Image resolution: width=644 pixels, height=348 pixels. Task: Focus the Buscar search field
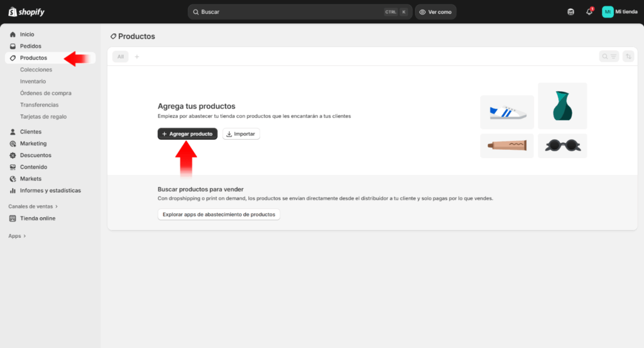(289, 12)
